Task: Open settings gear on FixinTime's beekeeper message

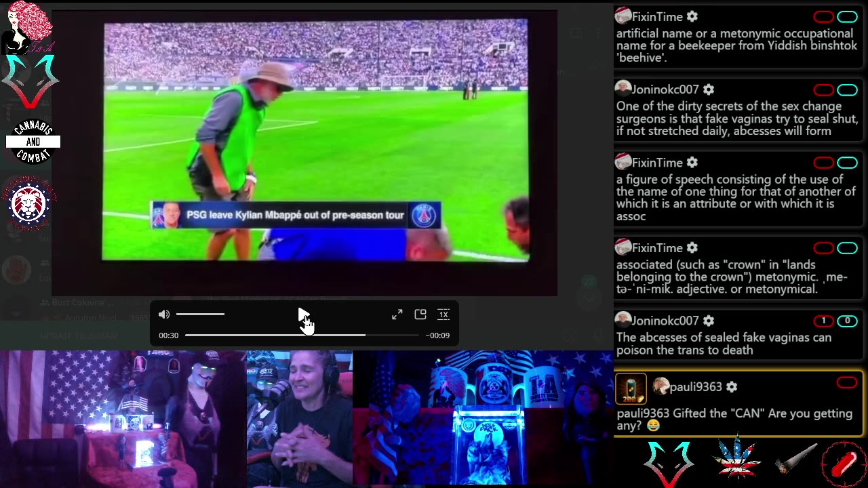Action: [x=692, y=16]
